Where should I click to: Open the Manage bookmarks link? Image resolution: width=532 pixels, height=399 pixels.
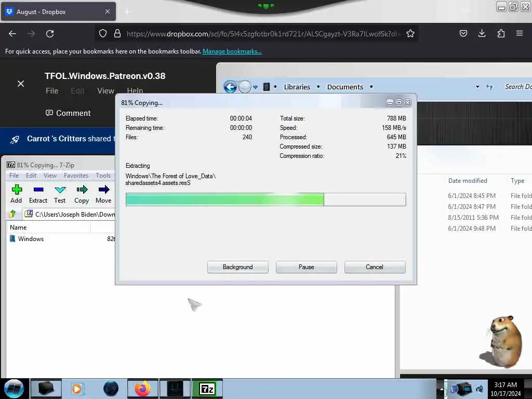[232, 51]
